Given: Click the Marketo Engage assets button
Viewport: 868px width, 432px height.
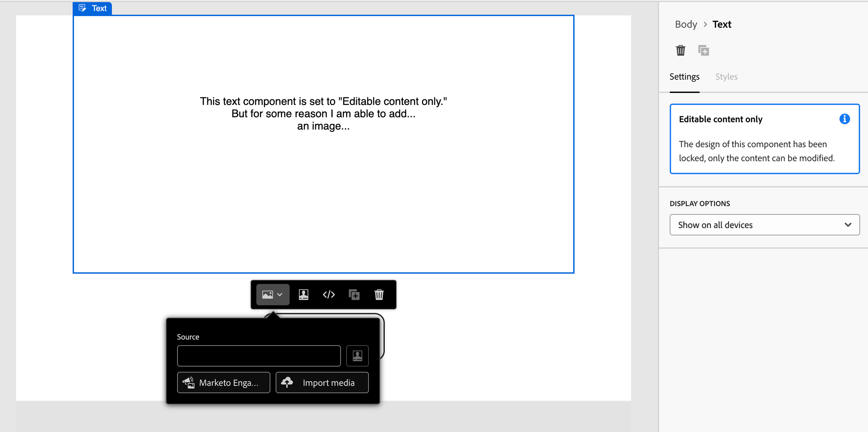Looking at the screenshot, I should (x=224, y=382).
